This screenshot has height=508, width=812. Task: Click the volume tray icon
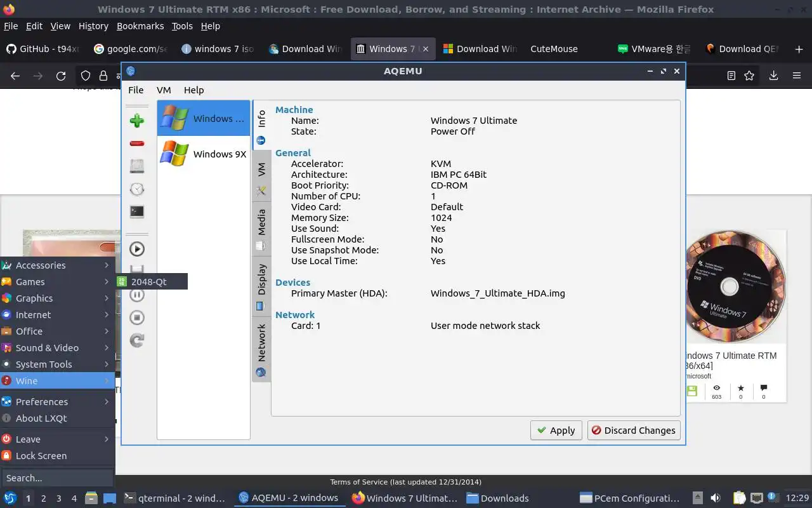[715, 498]
